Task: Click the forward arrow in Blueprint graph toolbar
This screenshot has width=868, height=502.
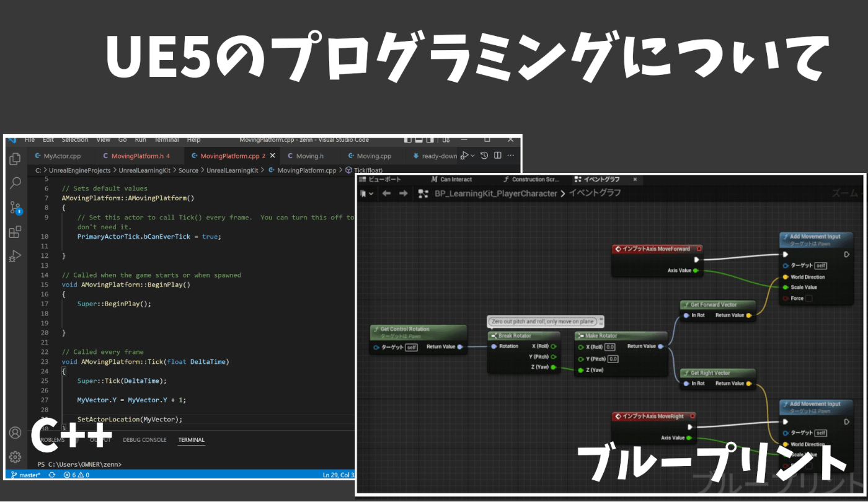Action: 404,193
